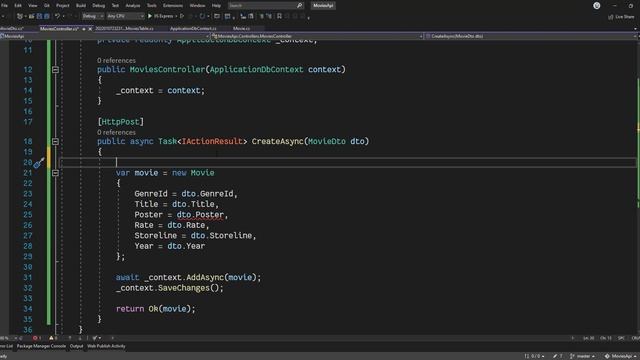Open the Build menu

[x=81, y=6]
